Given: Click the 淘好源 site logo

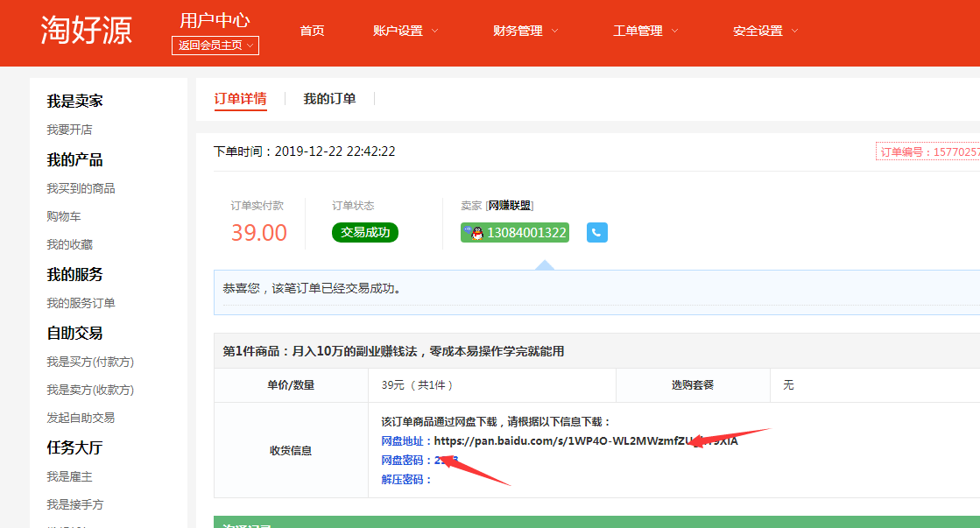Looking at the screenshot, I should 86,31.
